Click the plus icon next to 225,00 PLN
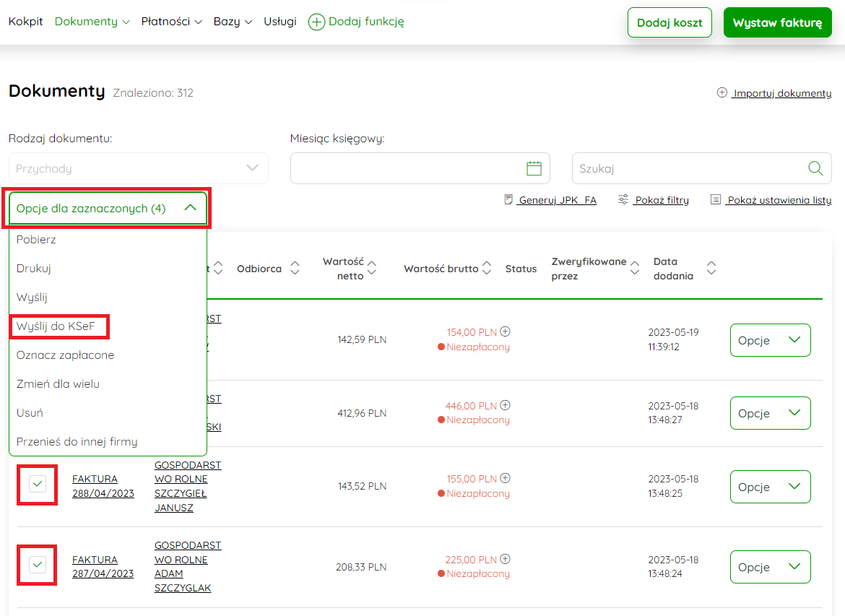Image resolution: width=845 pixels, height=616 pixels. pyautogui.click(x=506, y=559)
